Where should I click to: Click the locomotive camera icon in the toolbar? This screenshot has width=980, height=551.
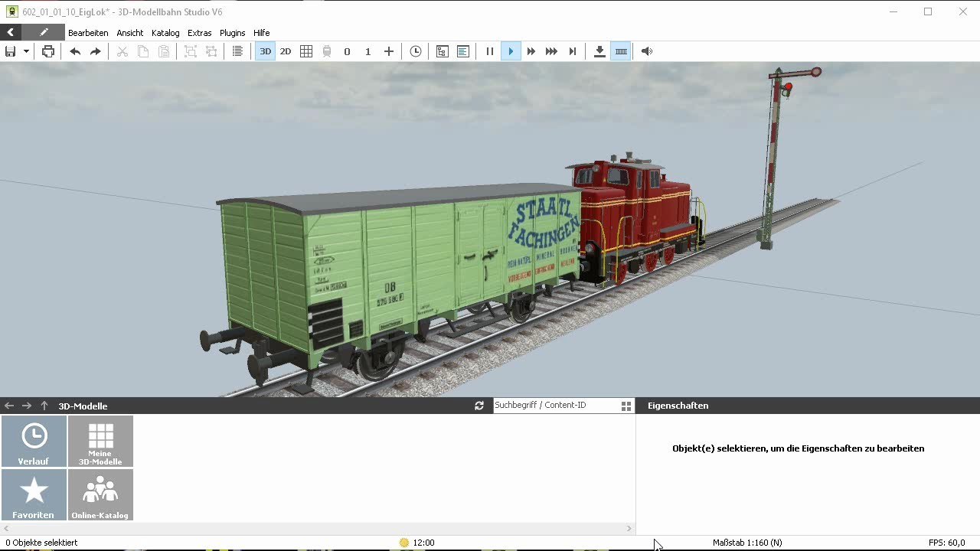pos(327,51)
